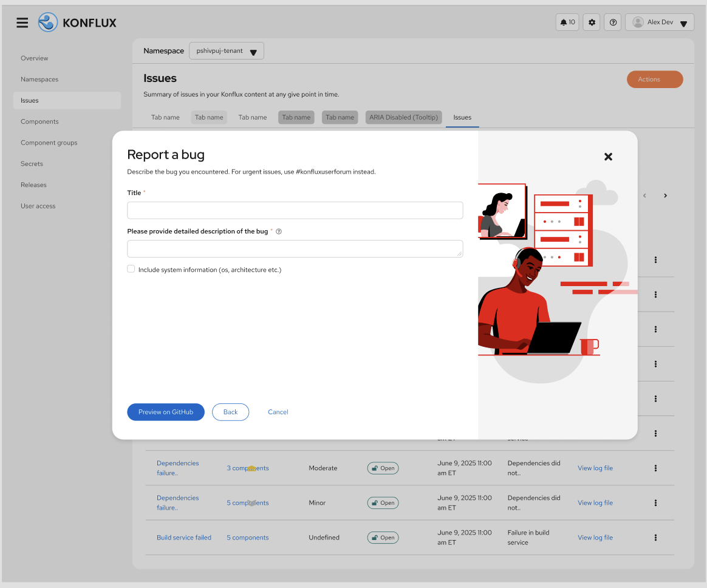The width and height of the screenshot is (707, 588).
Task: Click the Minor severity cell
Action: (317, 503)
